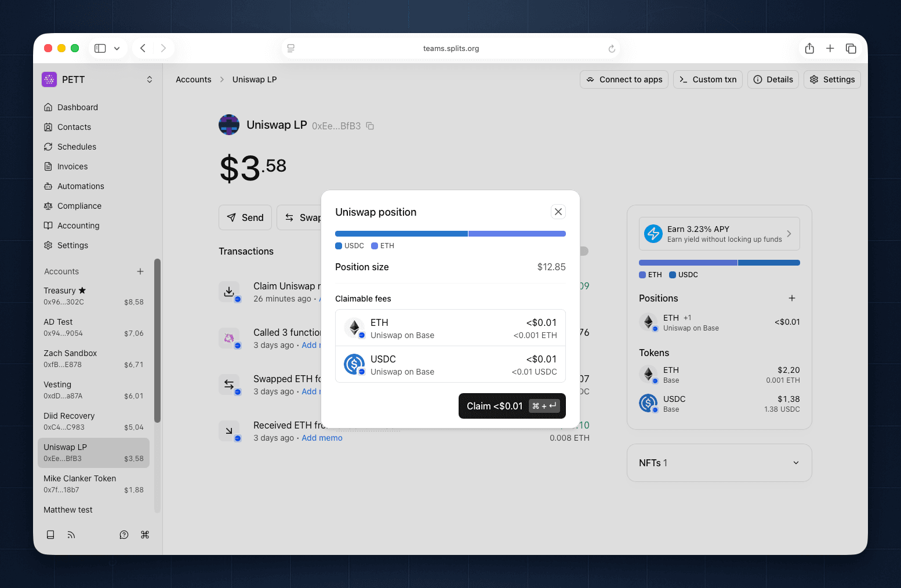Open Automations in the sidebar
Image resolution: width=901 pixels, height=588 pixels.
pyautogui.click(x=81, y=186)
